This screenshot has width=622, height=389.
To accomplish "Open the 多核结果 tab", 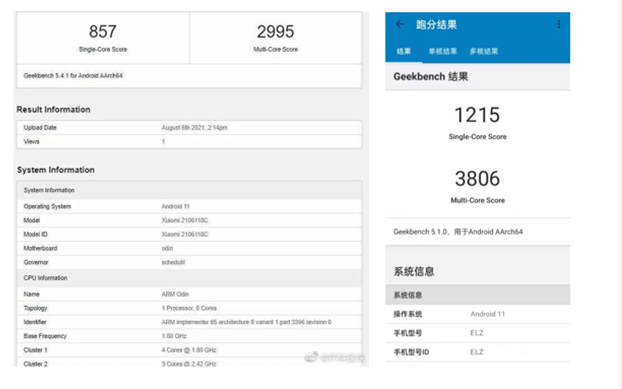I will click(484, 51).
